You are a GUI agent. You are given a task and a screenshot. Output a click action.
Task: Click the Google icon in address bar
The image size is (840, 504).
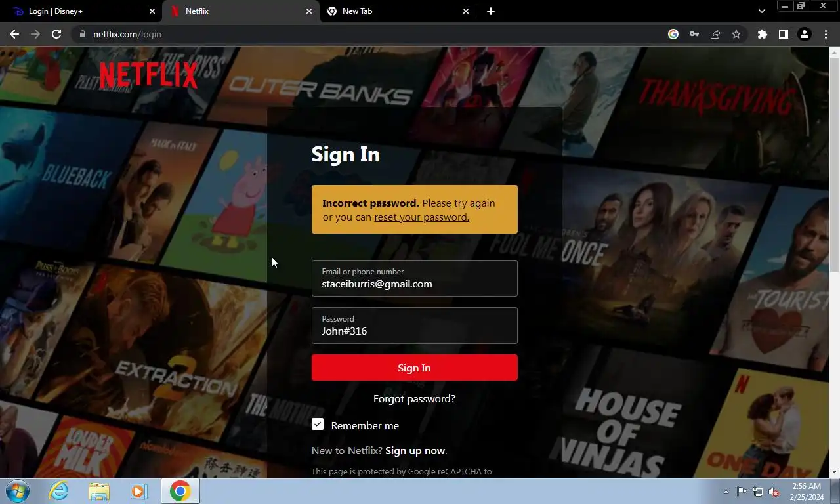pyautogui.click(x=673, y=34)
